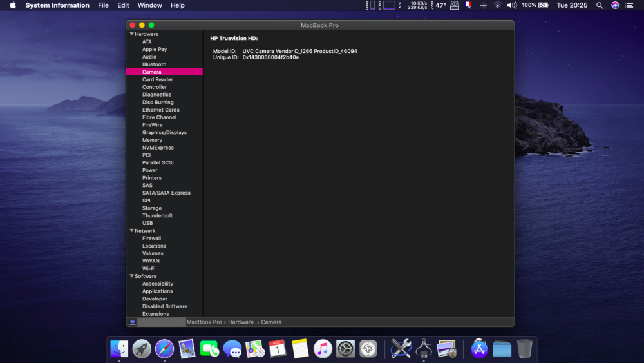Collapse the Software section triangle
644x363 pixels.
click(132, 276)
